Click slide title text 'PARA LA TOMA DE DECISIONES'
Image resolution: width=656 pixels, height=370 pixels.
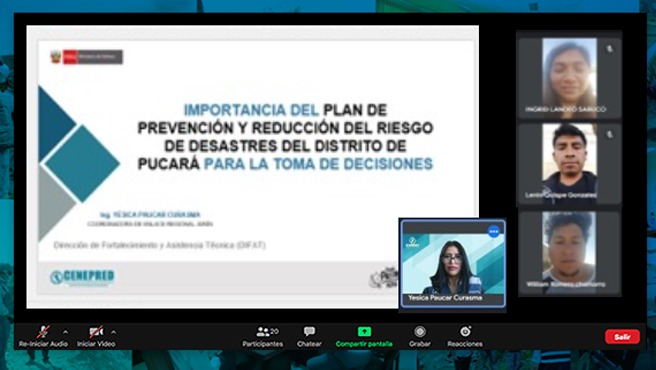(318, 164)
